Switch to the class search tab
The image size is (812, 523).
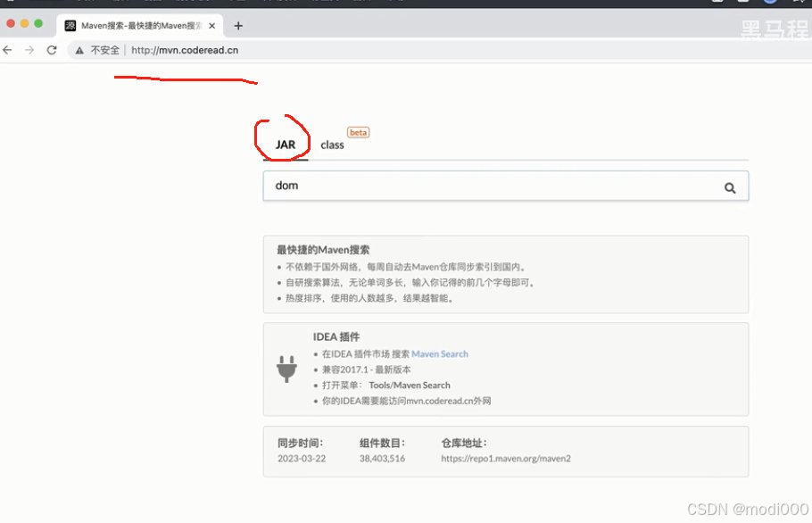(332, 145)
